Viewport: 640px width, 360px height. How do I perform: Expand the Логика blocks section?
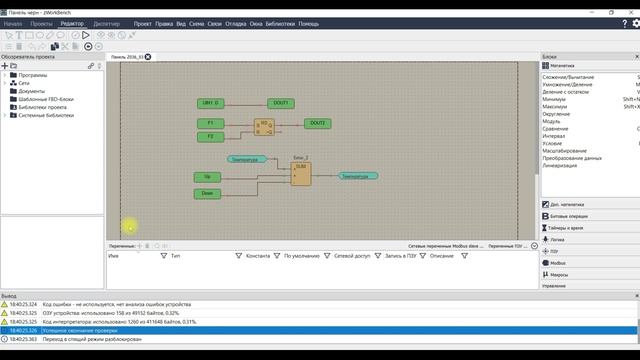click(x=590, y=240)
